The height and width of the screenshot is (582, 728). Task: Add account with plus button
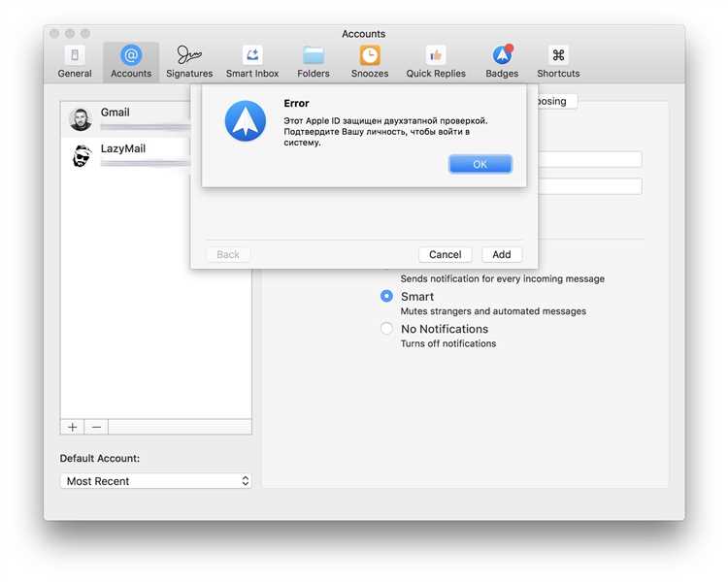click(73, 427)
